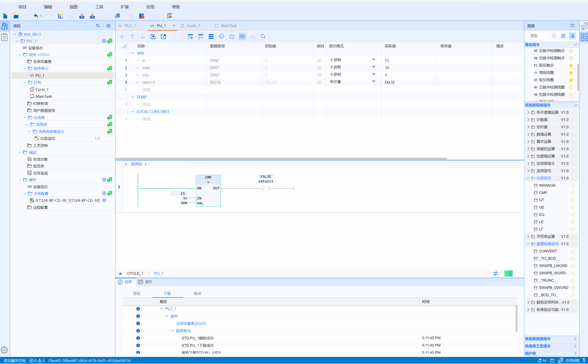Click the download to PLC toolbar icon
The height and width of the screenshot is (364, 588).
pyautogui.click(x=82, y=16)
